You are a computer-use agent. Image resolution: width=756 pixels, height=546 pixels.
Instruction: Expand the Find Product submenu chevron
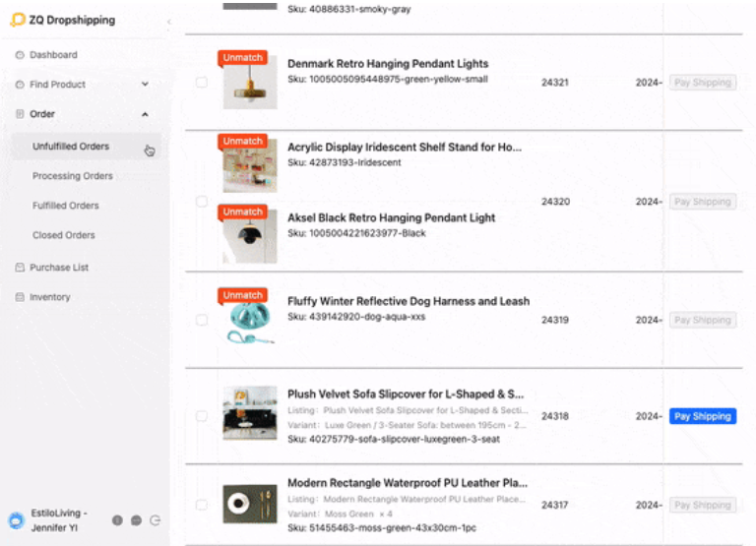click(145, 85)
